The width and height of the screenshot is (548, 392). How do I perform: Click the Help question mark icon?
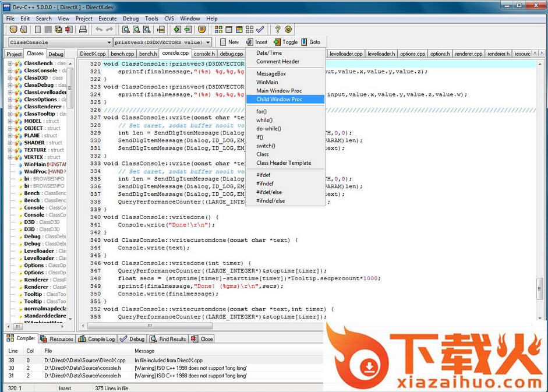point(278,30)
